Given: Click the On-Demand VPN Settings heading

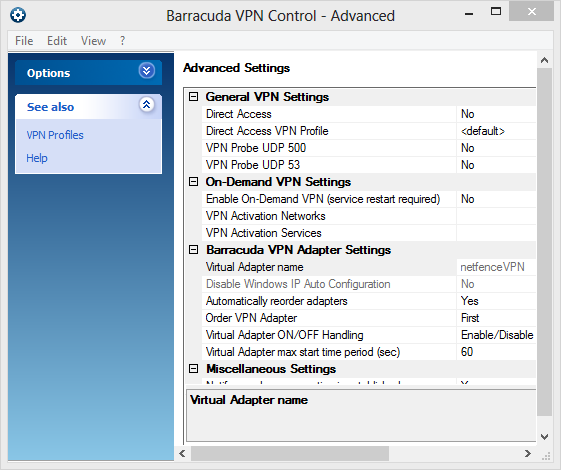Looking at the screenshot, I should tap(278, 182).
